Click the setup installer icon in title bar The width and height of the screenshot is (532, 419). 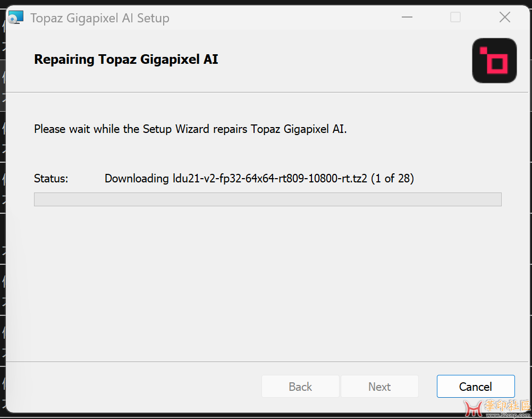coord(16,18)
